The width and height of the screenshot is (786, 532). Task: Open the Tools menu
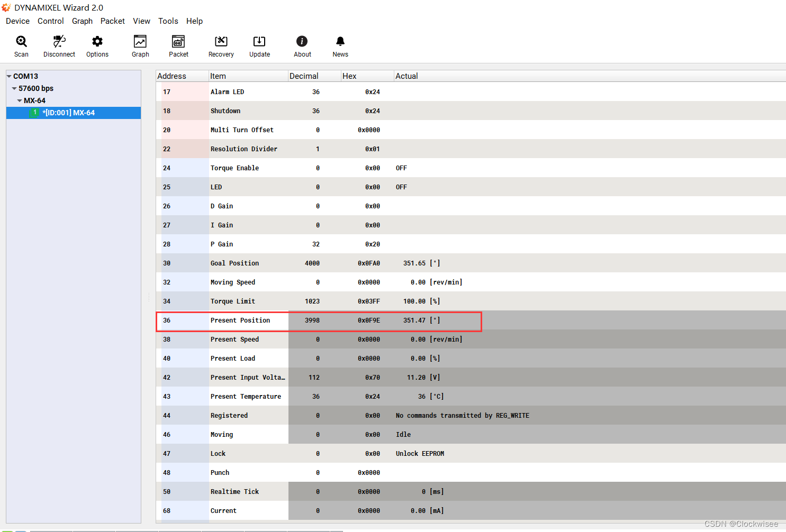pyautogui.click(x=168, y=21)
